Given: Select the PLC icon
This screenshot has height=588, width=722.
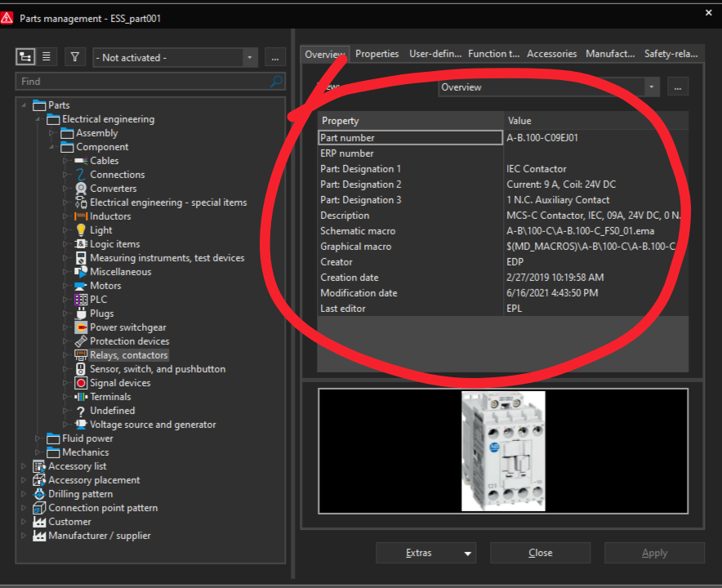Looking at the screenshot, I should point(81,299).
